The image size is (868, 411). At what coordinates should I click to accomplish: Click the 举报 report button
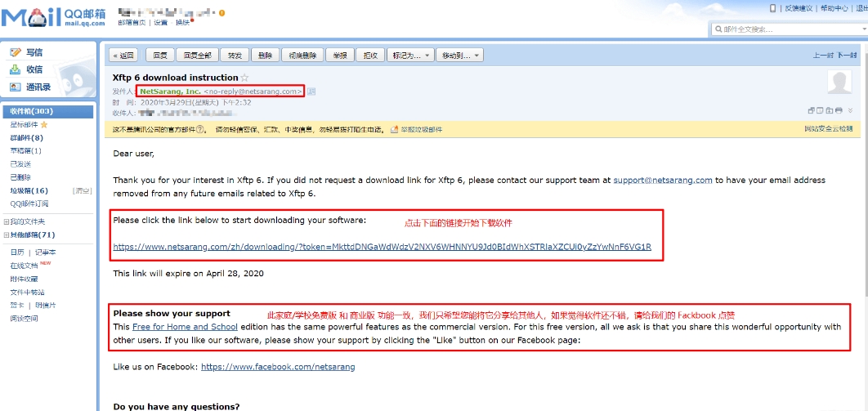point(340,56)
